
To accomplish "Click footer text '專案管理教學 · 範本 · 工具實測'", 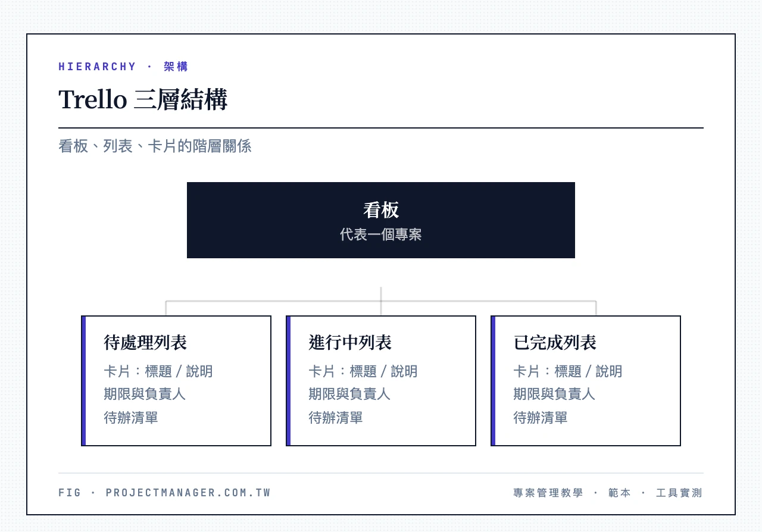I will pyautogui.click(x=608, y=493).
